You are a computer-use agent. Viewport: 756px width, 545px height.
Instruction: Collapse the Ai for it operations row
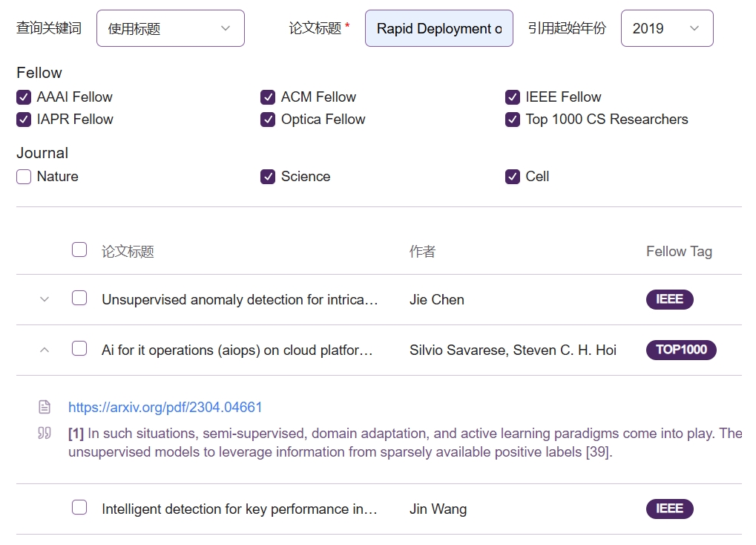[x=45, y=350]
